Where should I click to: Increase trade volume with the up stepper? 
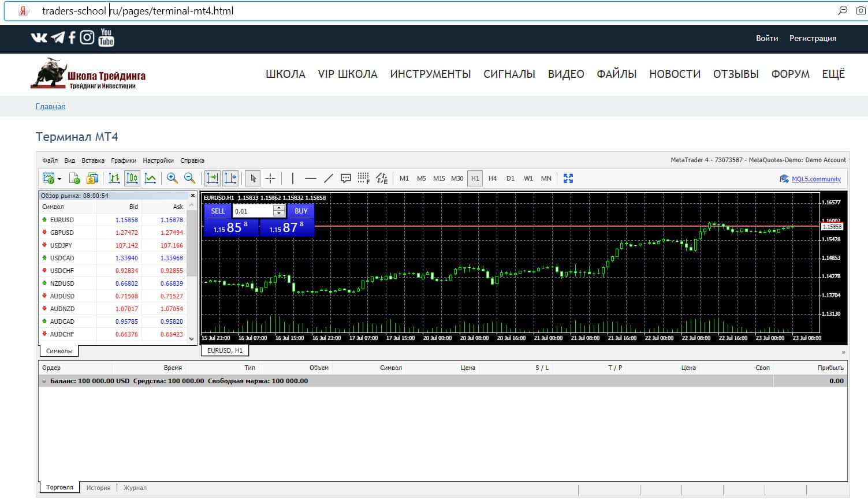(279, 208)
